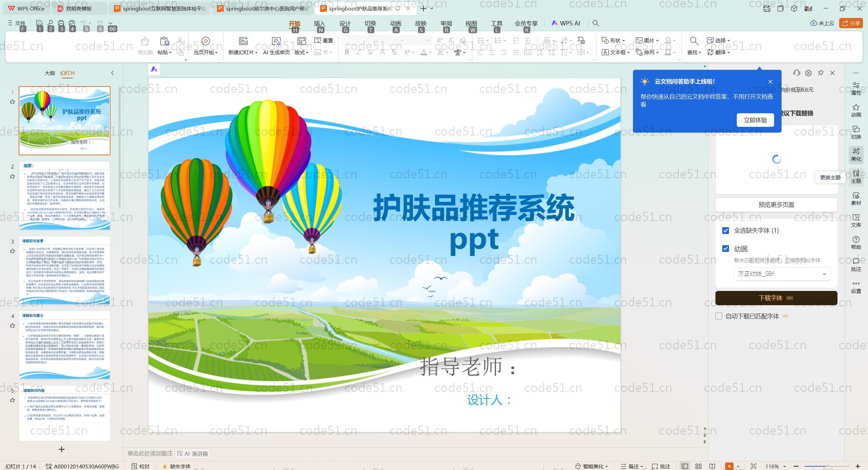Switch to slide sorter grid view
The image size is (868, 470).
pyautogui.click(x=698, y=466)
